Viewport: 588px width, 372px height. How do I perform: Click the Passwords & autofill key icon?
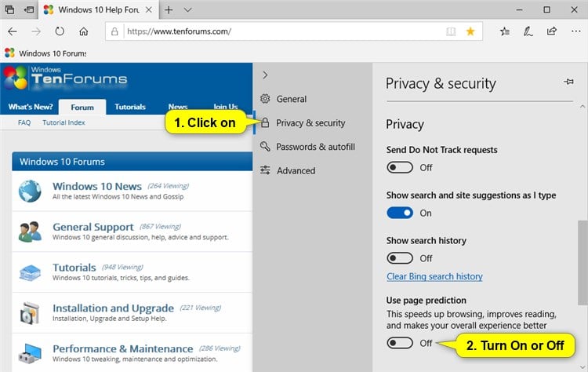265,147
